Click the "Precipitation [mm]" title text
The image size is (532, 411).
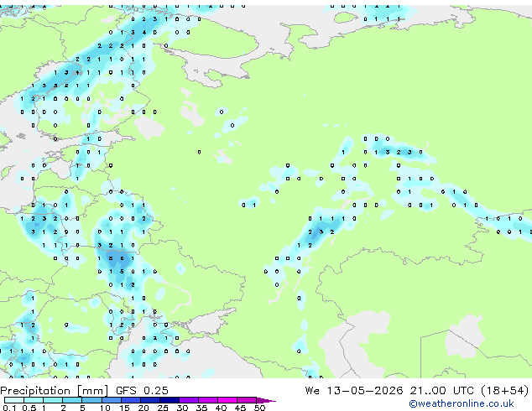(x=55, y=391)
